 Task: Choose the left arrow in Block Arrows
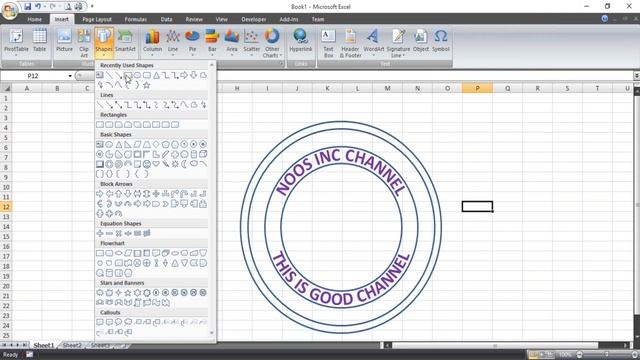point(109,193)
